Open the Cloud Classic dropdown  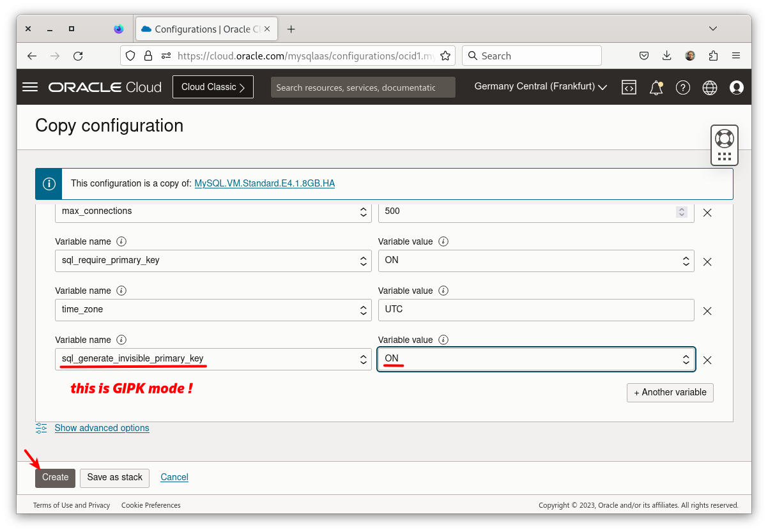[213, 87]
